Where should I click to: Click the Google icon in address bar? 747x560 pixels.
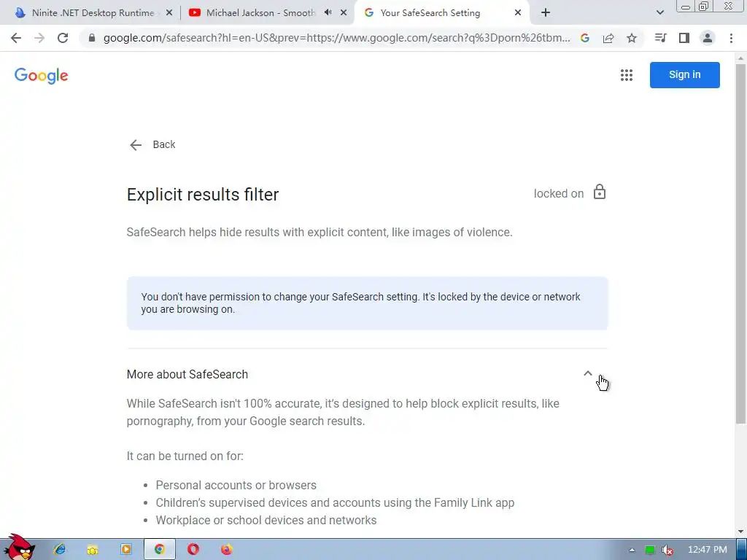(x=585, y=38)
